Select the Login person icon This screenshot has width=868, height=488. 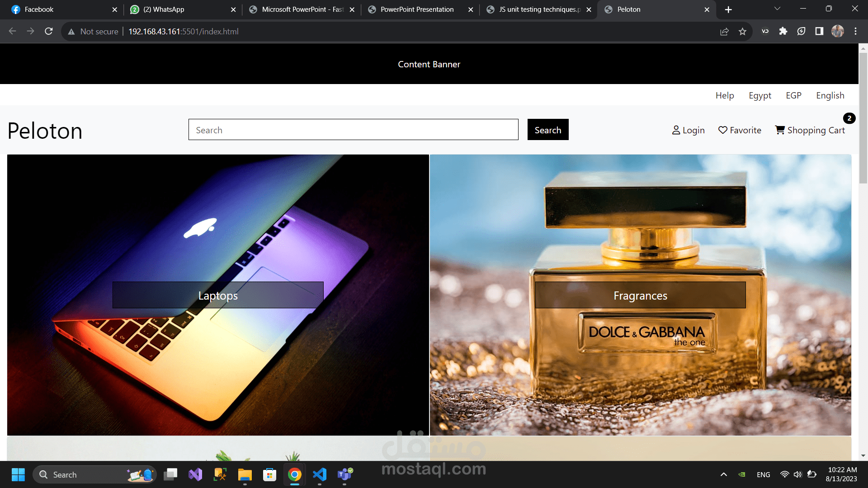[676, 130]
